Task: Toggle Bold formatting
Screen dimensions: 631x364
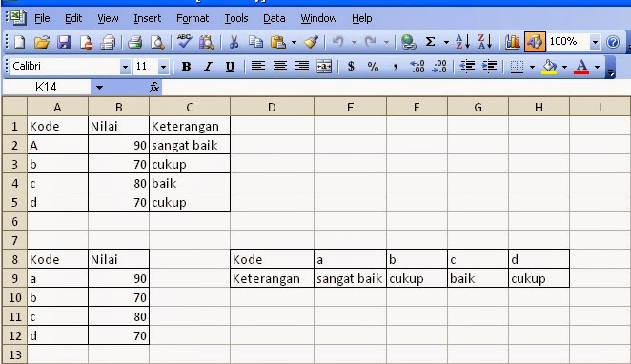Action: coord(186,67)
